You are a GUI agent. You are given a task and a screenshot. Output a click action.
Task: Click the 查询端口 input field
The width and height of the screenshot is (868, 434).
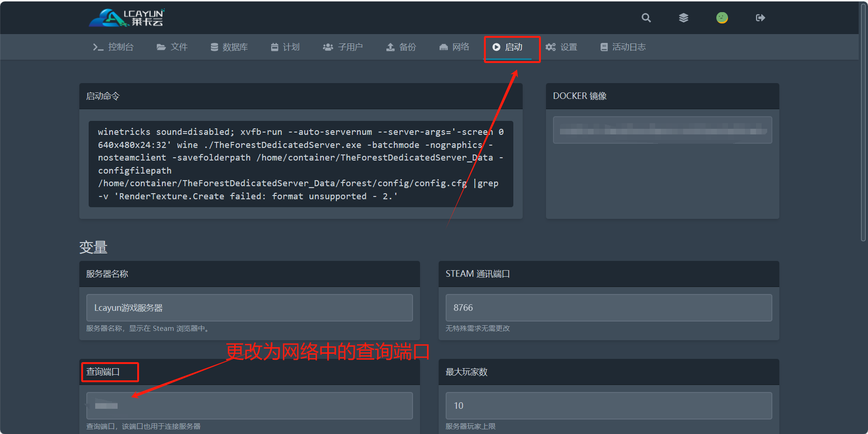(250, 406)
